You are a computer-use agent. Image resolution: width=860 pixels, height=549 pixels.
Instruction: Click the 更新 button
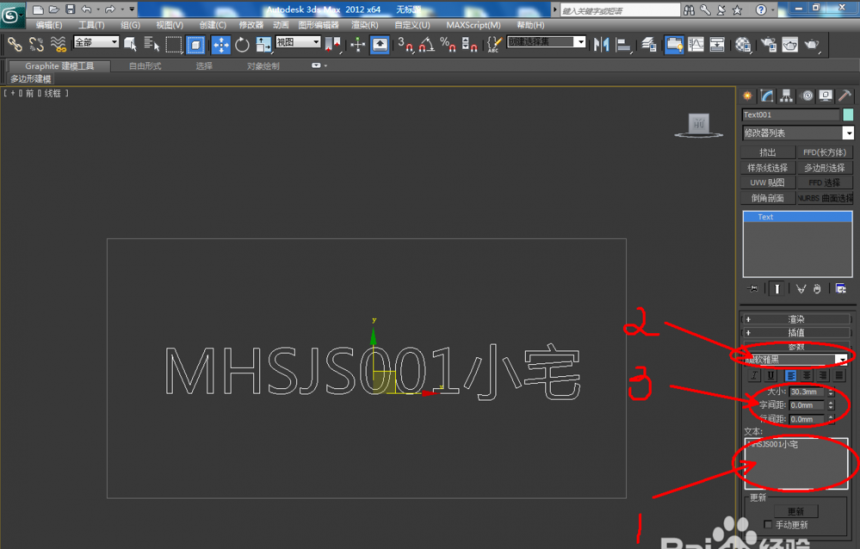click(795, 511)
